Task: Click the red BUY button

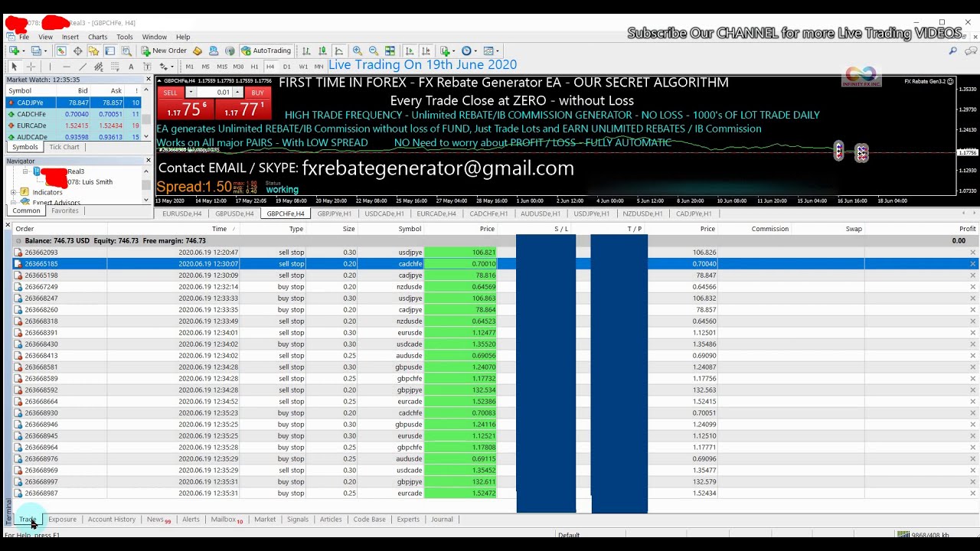Action: (x=256, y=93)
